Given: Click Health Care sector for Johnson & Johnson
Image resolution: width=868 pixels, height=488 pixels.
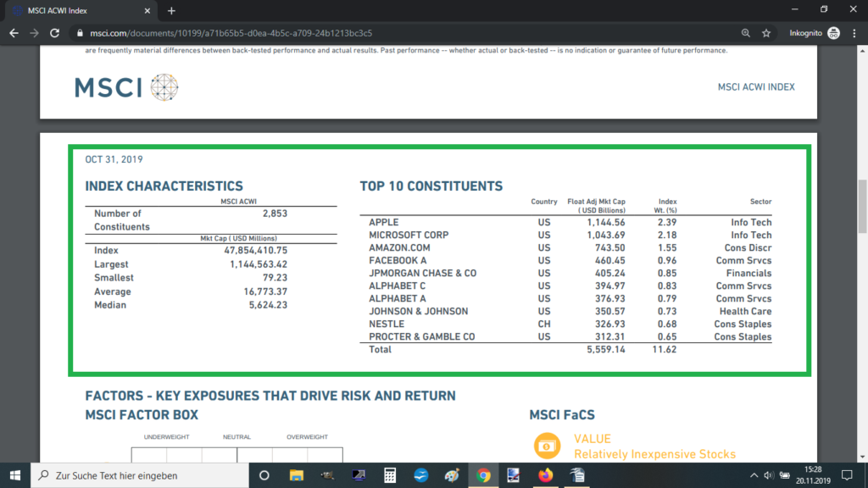Looking at the screenshot, I should [x=745, y=312].
